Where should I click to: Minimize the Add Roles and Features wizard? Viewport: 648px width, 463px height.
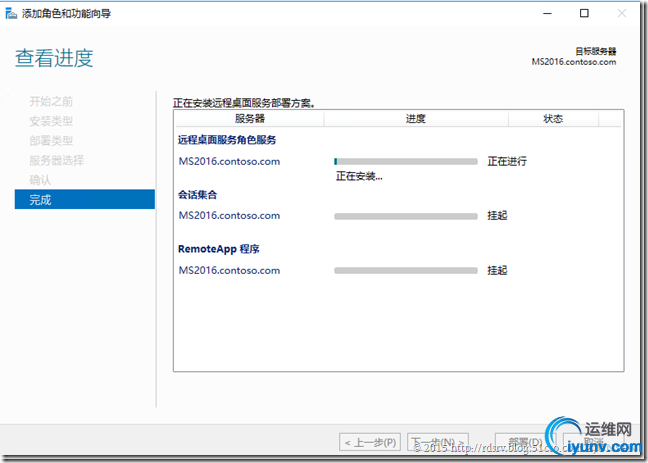(x=547, y=14)
